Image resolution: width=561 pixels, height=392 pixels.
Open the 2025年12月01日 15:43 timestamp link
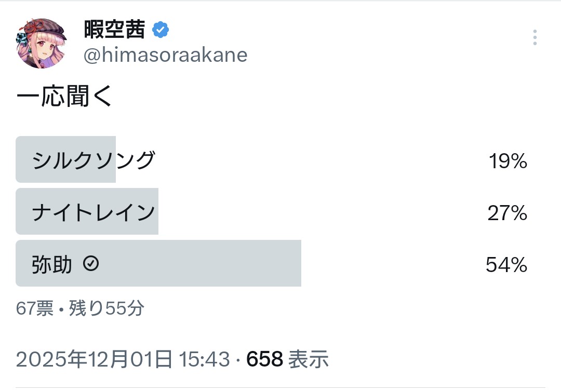tap(123, 359)
